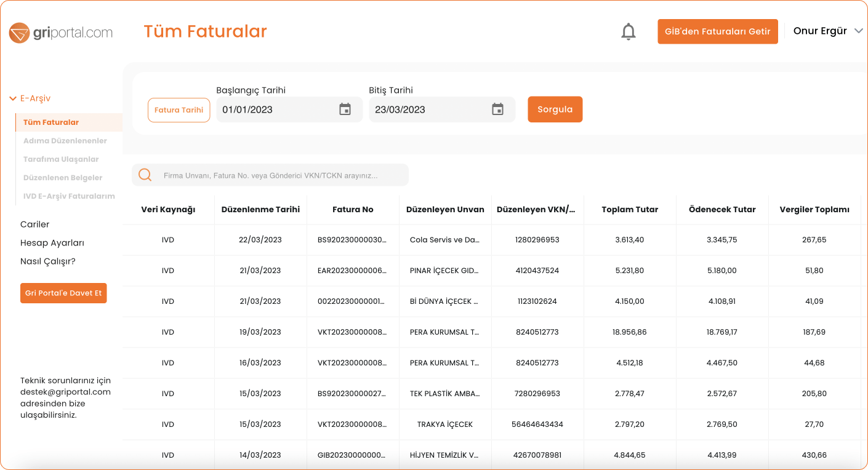Open the end date calendar picker icon
This screenshot has height=470, width=868.
(x=497, y=110)
